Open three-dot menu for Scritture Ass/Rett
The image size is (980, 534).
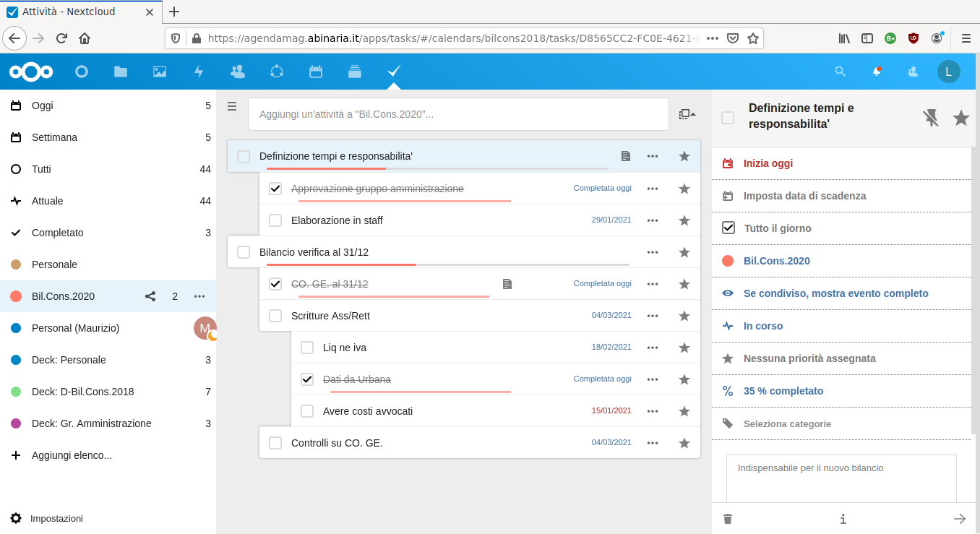point(653,316)
